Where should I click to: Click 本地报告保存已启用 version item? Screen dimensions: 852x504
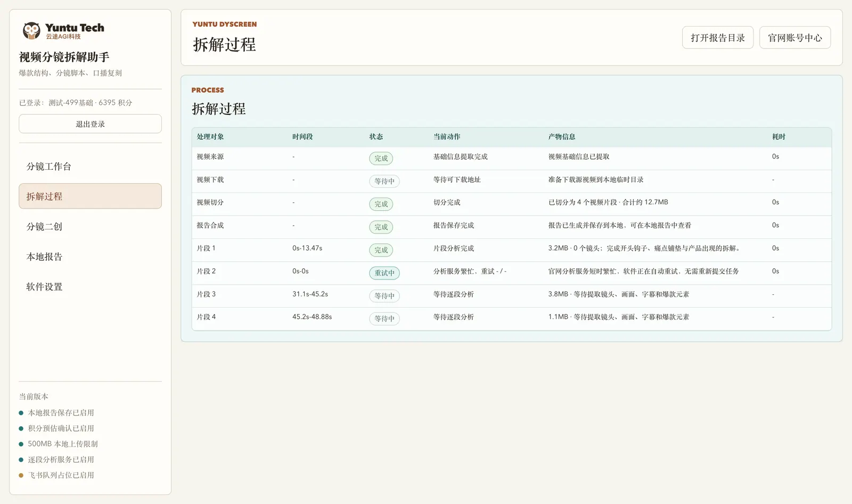click(x=61, y=412)
